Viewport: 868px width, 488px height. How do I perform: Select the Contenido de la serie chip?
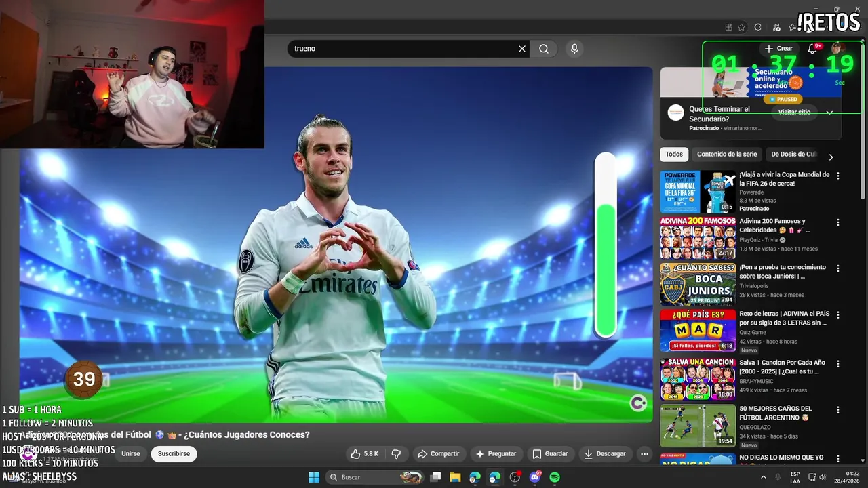(x=727, y=155)
